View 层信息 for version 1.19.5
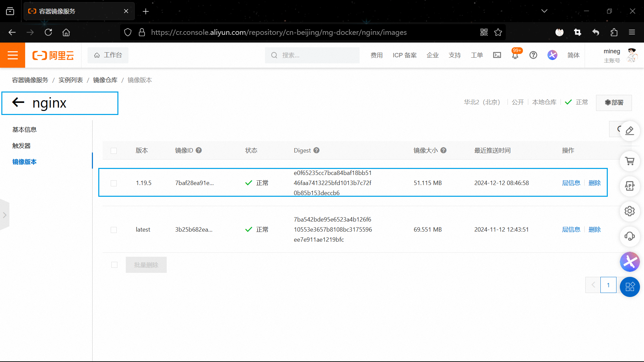Viewport: 644px width, 362px height. [571, 183]
